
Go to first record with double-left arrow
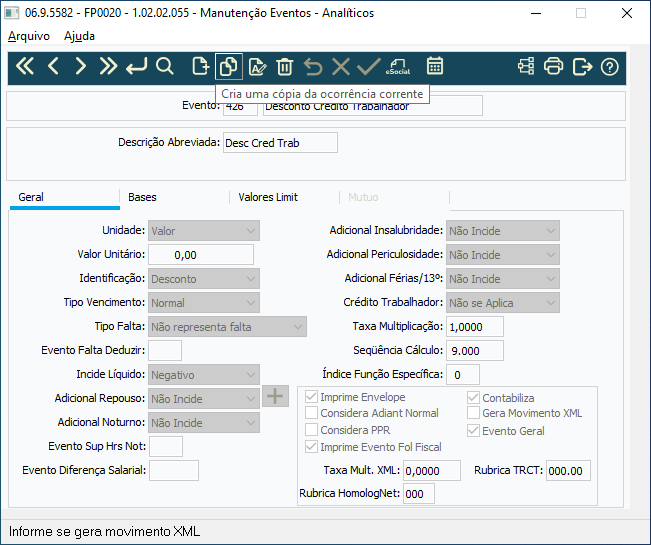[x=25, y=66]
